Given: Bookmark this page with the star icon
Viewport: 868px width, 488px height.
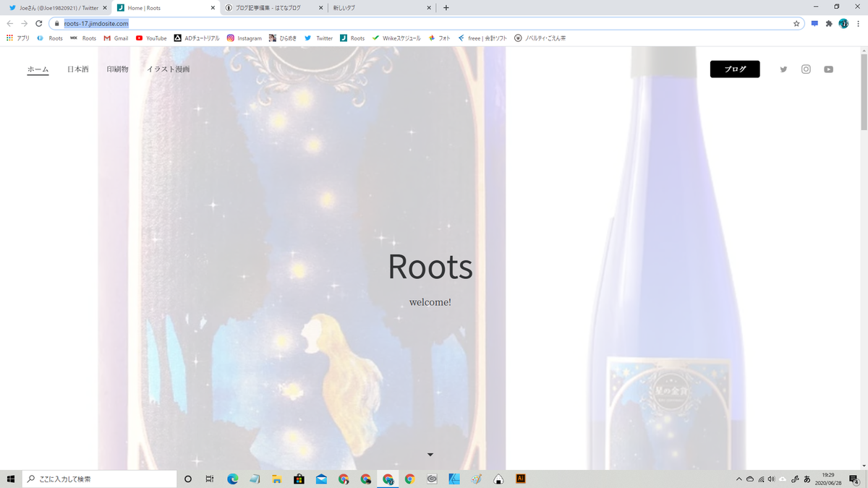Looking at the screenshot, I should pyautogui.click(x=796, y=23).
